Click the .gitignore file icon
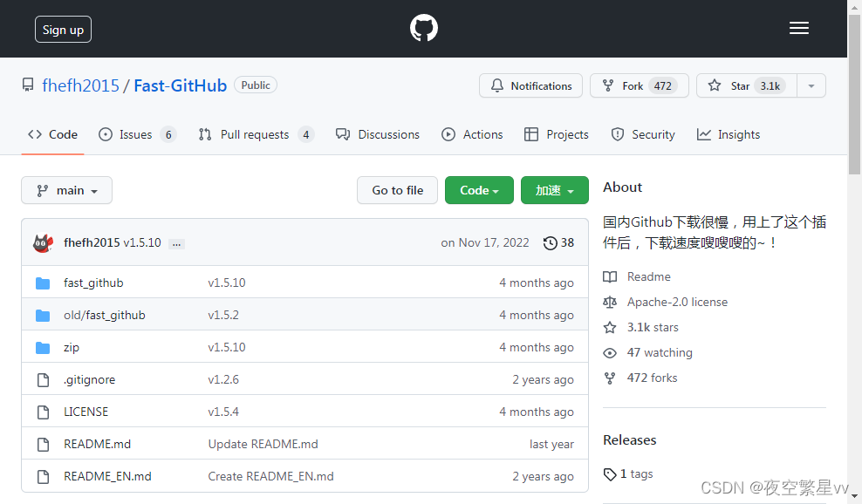This screenshot has height=504, width=862. 43,380
